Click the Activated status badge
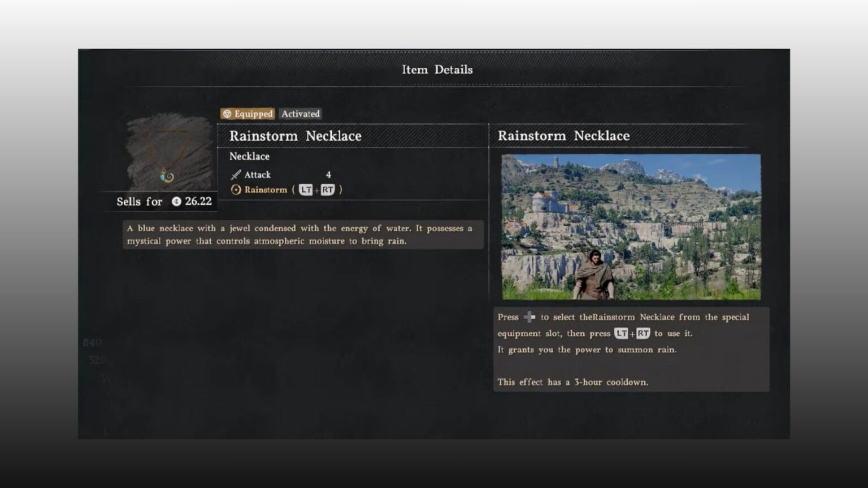The width and height of the screenshot is (868, 488). pyautogui.click(x=301, y=114)
